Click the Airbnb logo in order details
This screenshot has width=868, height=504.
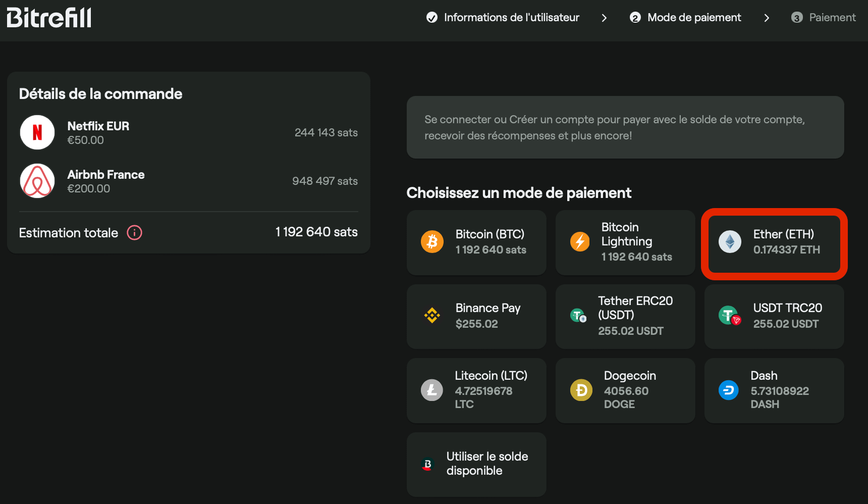[37, 180]
